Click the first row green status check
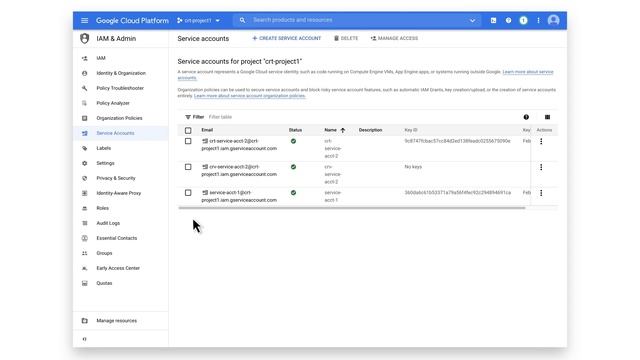 click(293, 141)
